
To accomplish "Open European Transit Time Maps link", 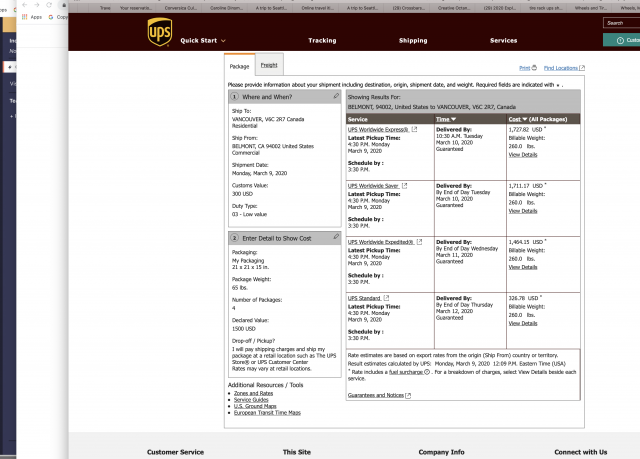I will tap(267, 413).
